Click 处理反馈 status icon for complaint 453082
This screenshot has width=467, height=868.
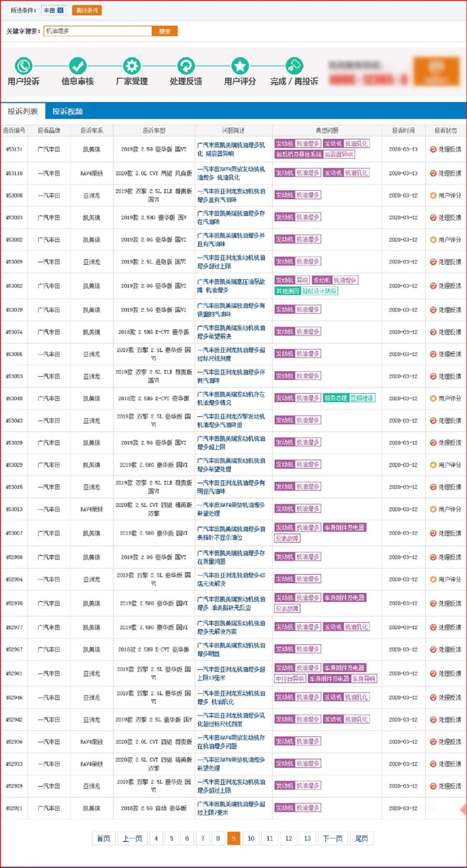pyautogui.click(x=433, y=286)
